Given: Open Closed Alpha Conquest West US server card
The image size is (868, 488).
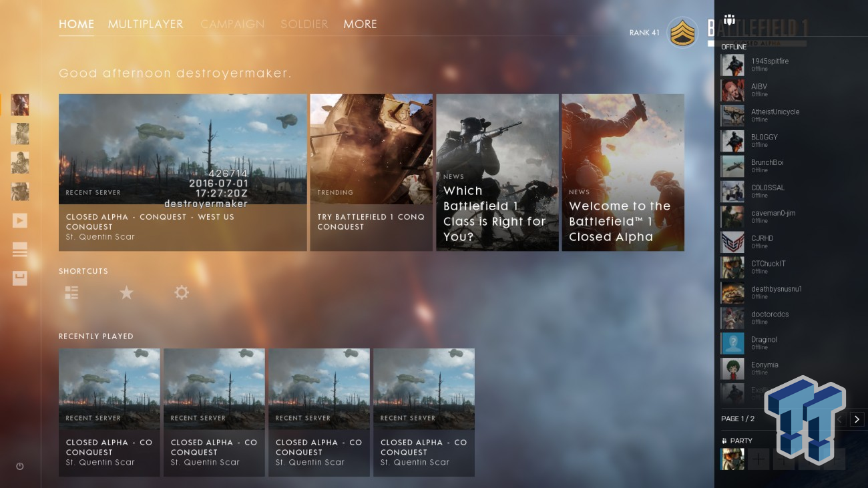Looking at the screenshot, I should (x=183, y=172).
